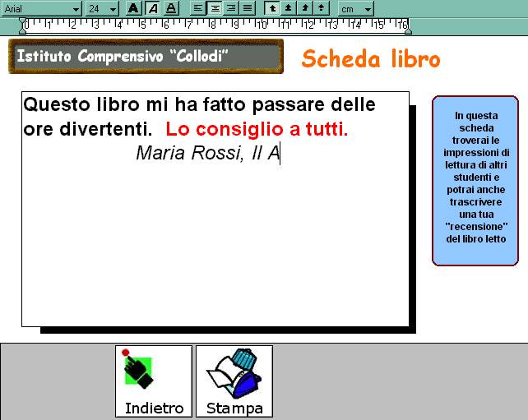
Task: Align text to the left
Action: tap(198, 8)
